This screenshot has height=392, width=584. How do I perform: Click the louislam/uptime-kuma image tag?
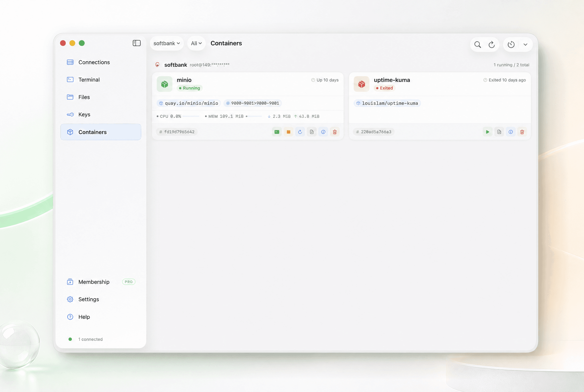(387, 103)
